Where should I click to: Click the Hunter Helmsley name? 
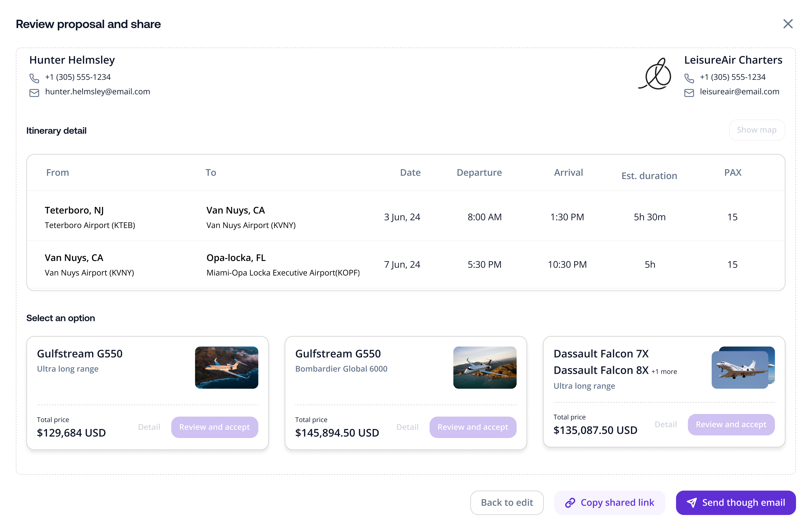click(72, 60)
